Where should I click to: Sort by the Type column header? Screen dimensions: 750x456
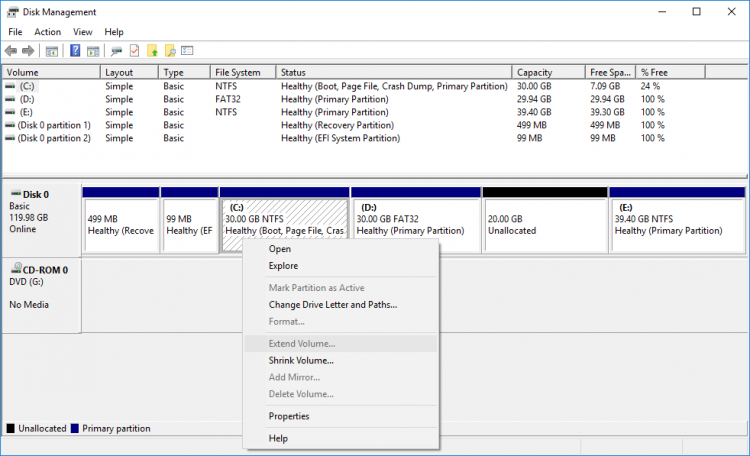click(184, 72)
